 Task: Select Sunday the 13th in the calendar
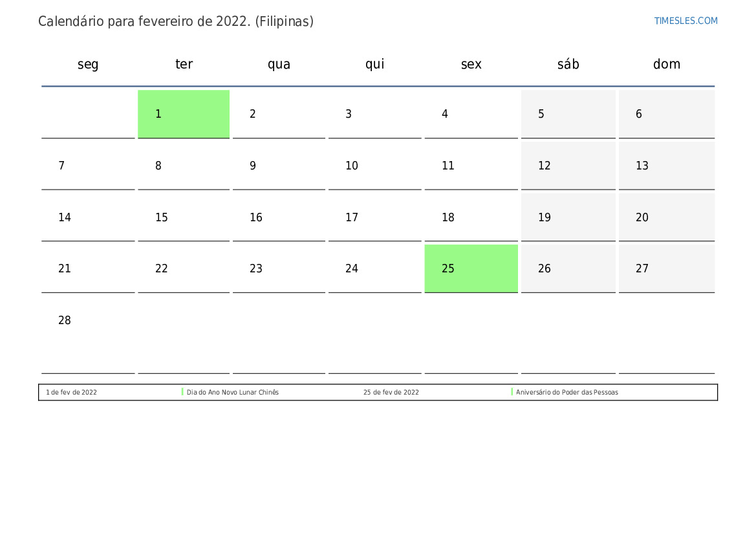tap(666, 166)
